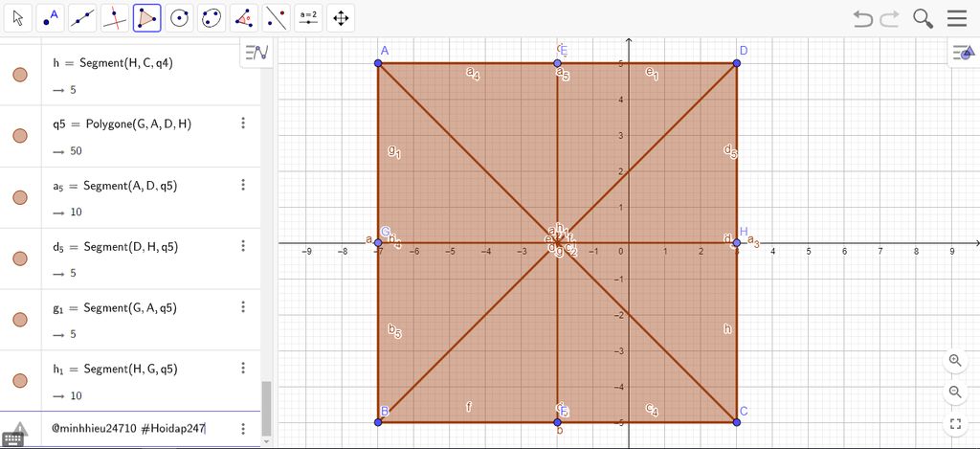Zoom out of the graphics view
The width and height of the screenshot is (980, 449).
955,393
